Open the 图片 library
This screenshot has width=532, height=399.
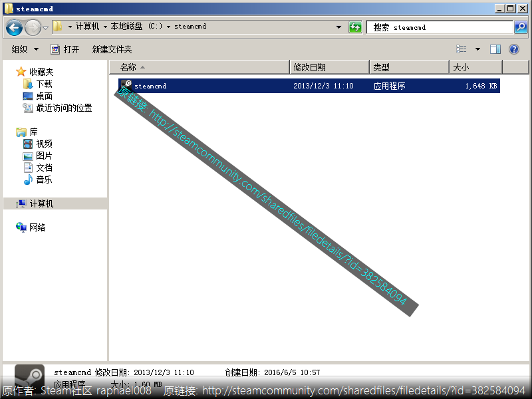[44, 156]
